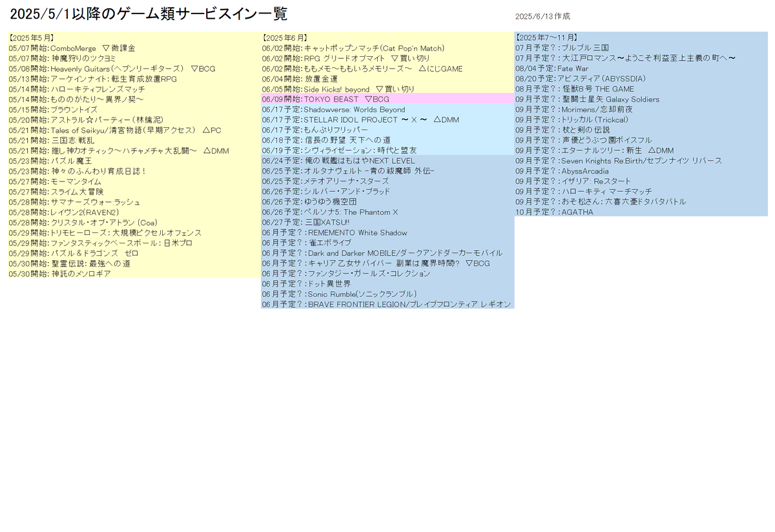This screenshot has height=532, width=775.
Task: Select the "Sonic Rumble(ソニックランブル)" row
Action: pos(387,294)
